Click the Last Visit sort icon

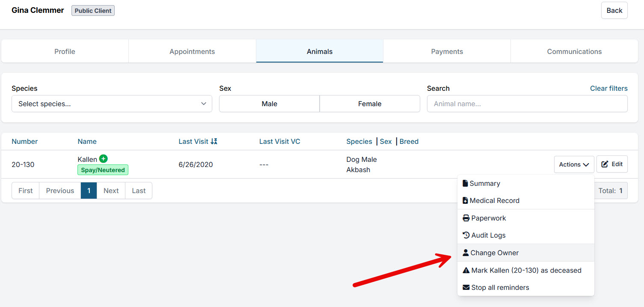214,141
